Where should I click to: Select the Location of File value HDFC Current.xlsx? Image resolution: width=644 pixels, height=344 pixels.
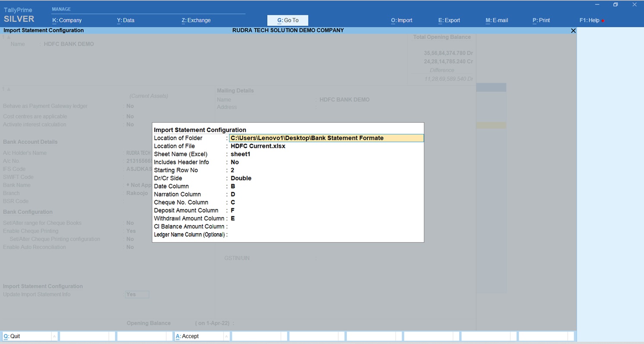[x=258, y=146]
